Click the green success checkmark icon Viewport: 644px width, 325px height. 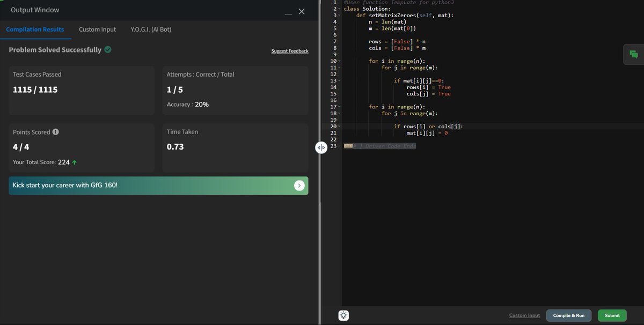pyautogui.click(x=108, y=50)
